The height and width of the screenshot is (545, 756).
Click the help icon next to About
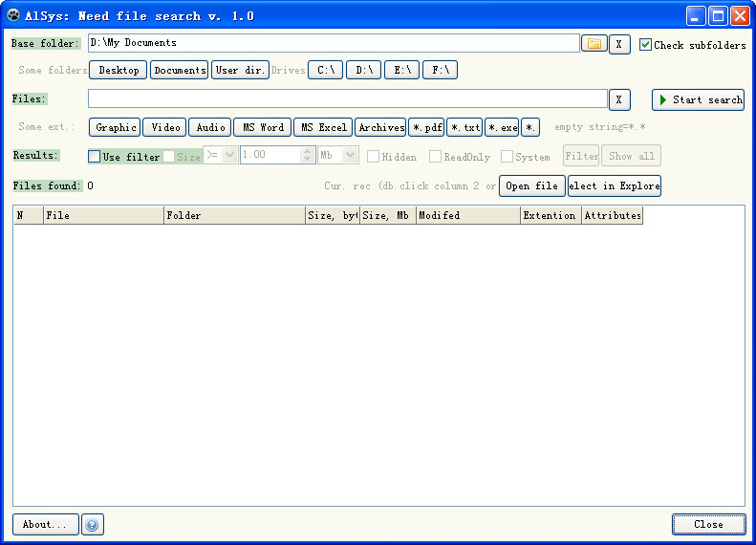tap(93, 524)
